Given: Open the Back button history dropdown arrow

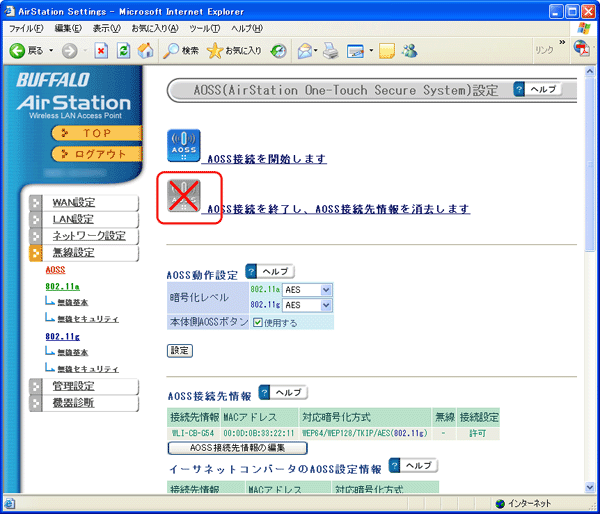Looking at the screenshot, I should pyautogui.click(x=51, y=51).
